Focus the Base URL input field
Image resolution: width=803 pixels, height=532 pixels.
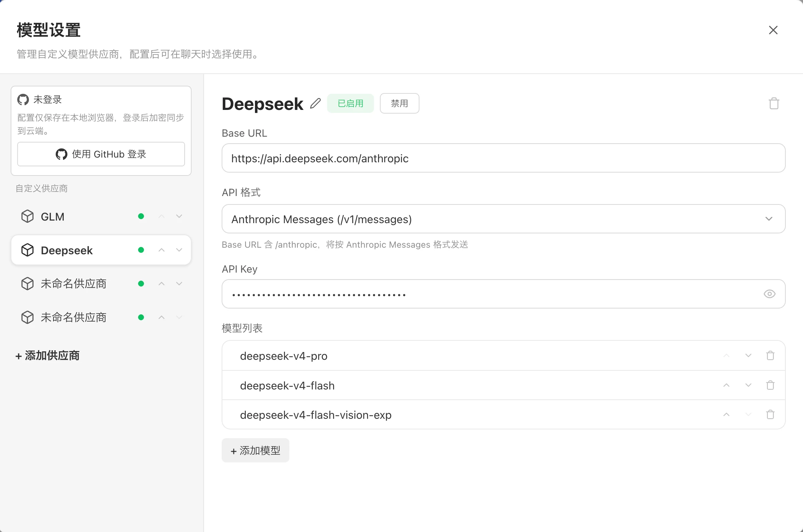pos(503,158)
